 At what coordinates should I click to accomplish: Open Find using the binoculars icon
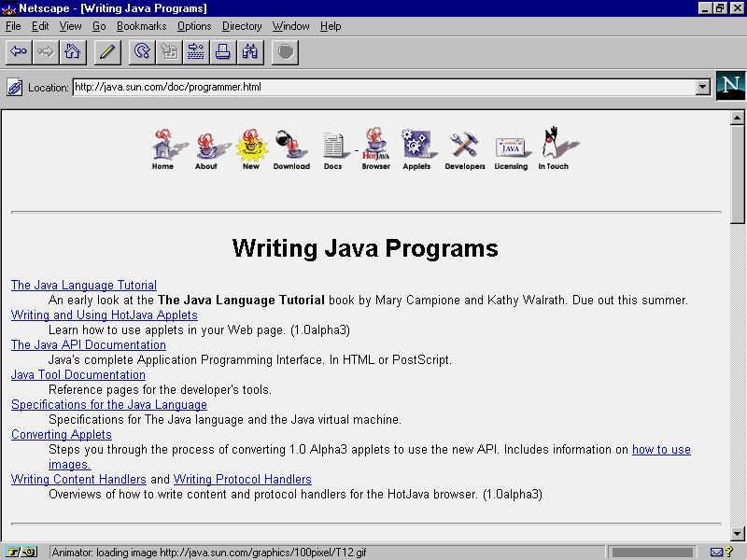(x=250, y=52)
